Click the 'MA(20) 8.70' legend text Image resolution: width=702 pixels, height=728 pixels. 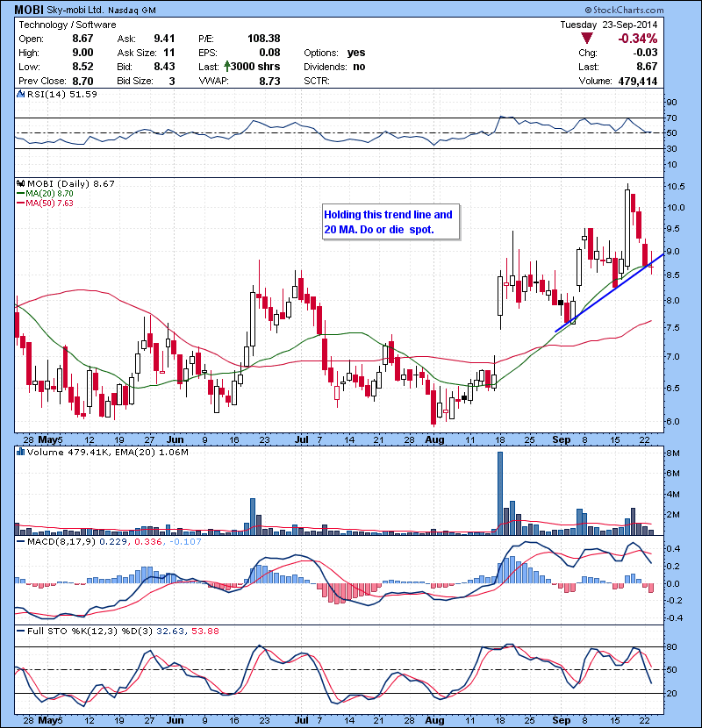[x=49, y=194]
